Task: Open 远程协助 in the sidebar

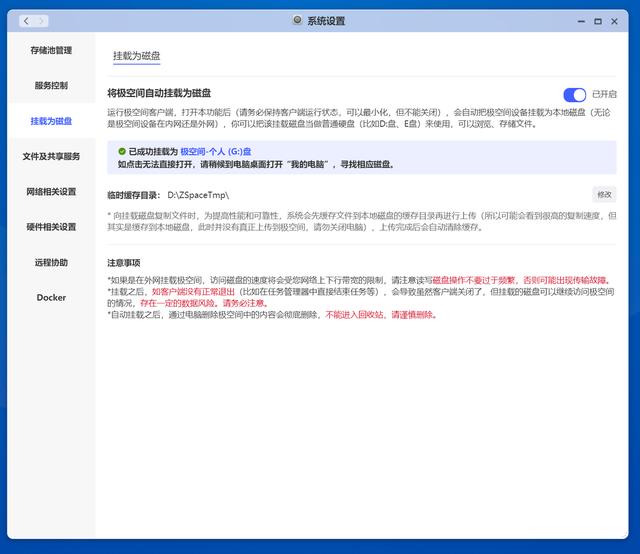Action: point(51,262)
